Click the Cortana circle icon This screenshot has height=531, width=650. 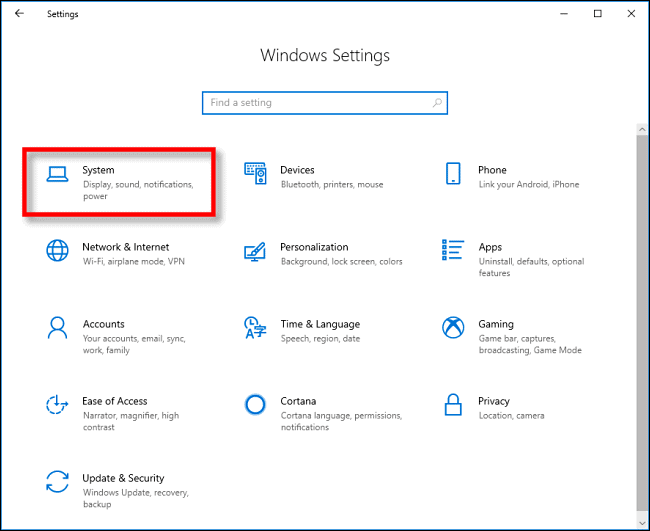[255, 404]
